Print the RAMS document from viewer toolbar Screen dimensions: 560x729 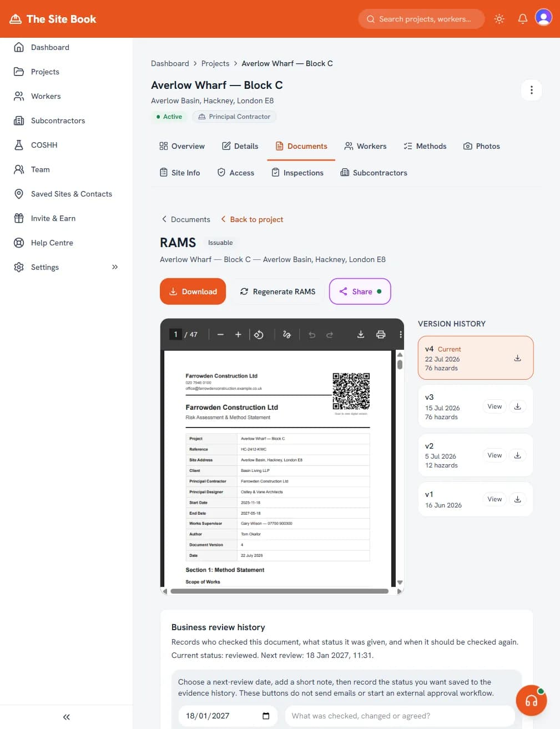[x=381, y=334]
